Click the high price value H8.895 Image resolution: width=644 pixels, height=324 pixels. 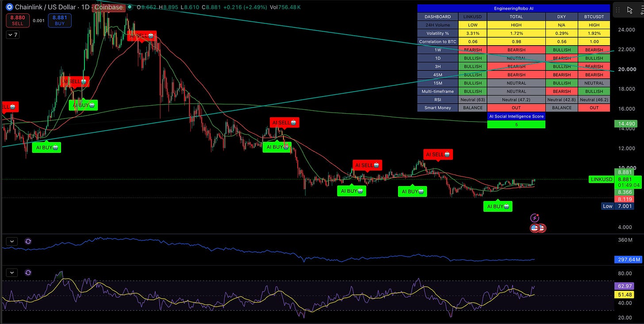[x=169, y=7]
